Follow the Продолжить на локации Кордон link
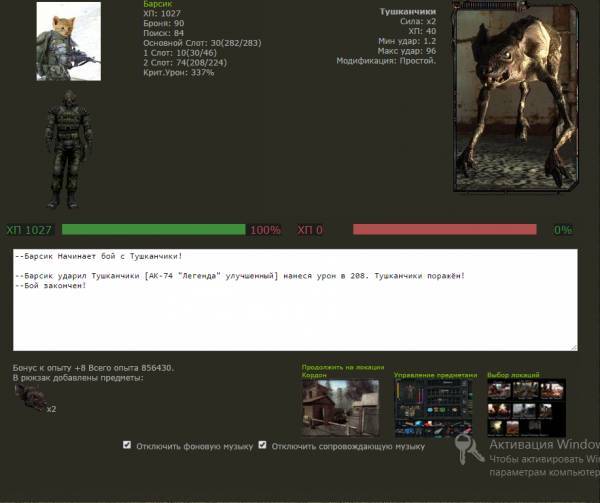This screenshot has height=503, width=600. (342, 371)
